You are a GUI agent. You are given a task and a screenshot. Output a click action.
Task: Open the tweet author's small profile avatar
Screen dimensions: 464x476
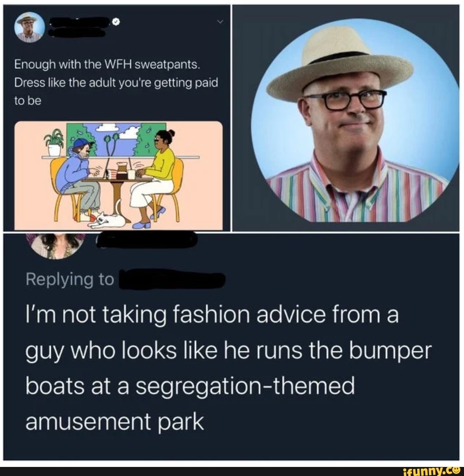pos(30,27)
